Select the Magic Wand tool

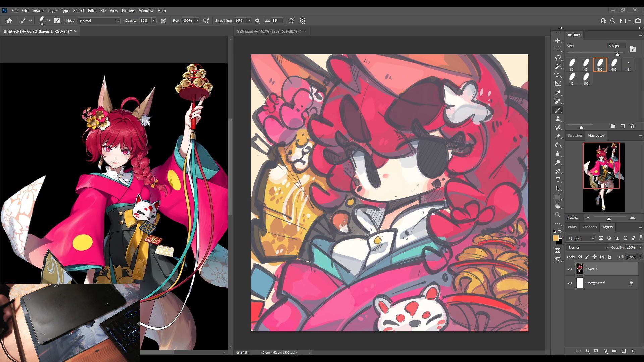(x=558, y=66)
